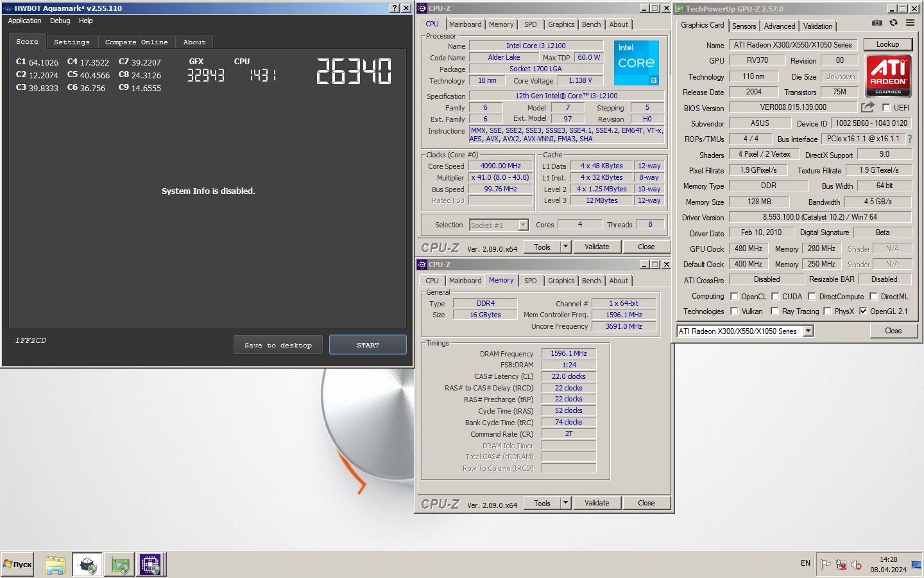
Task: Click Tools button in upper CPU-Z
Action: click(x=542, y=247)
